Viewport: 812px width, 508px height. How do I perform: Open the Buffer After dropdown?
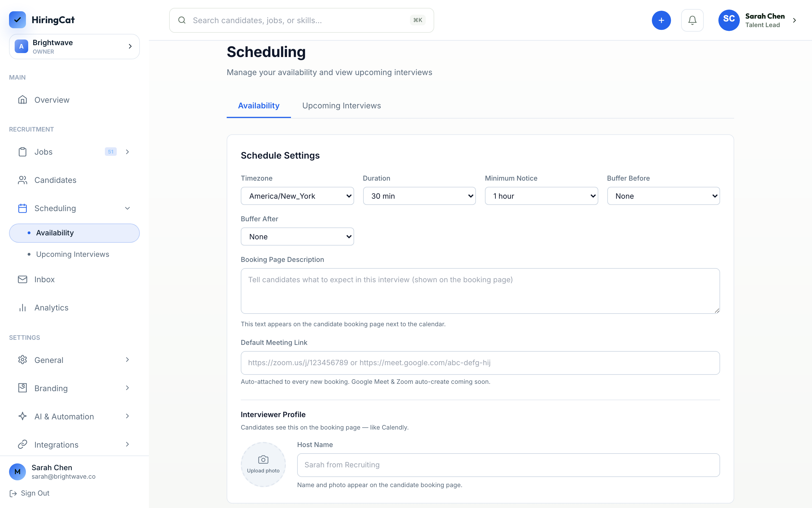[297, 237]
